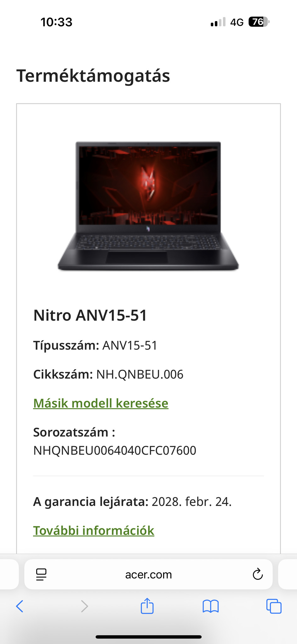Screen dimensions: 297x644
Task: Select the serial number NHQNBEU0064040CFC07600
Action: pyautogui.click(x=115, y=450)
